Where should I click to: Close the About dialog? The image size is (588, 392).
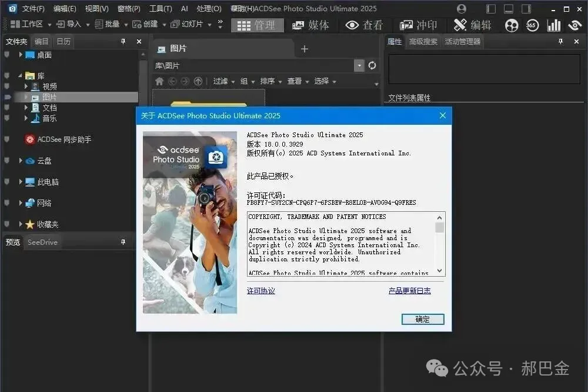click(443, 115)
